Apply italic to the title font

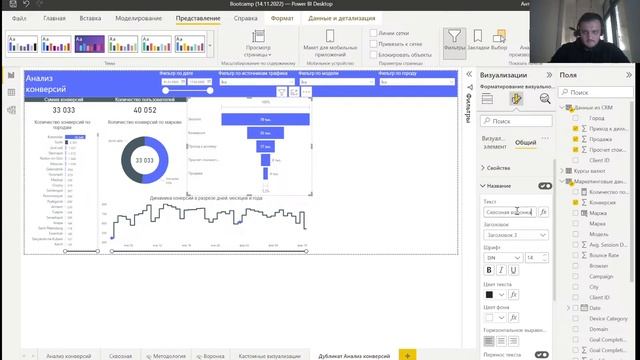pyautogui.click(x=501, y=270)
